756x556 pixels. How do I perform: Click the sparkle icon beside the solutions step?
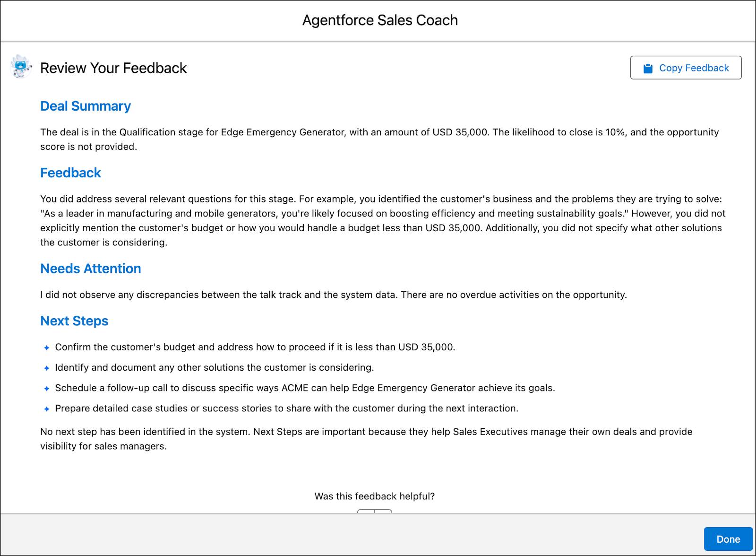click(x=46, y=368)
